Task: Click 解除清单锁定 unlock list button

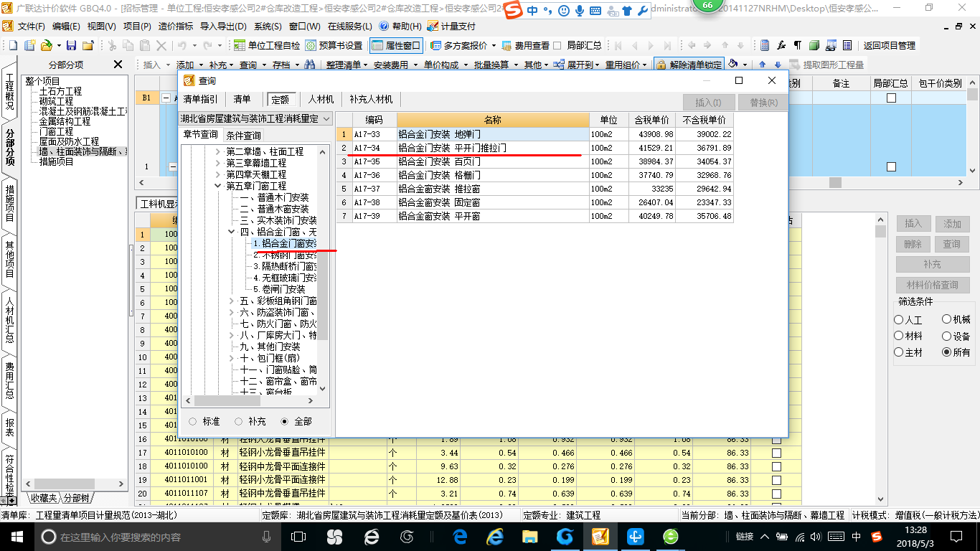Action: click(689, 65)
